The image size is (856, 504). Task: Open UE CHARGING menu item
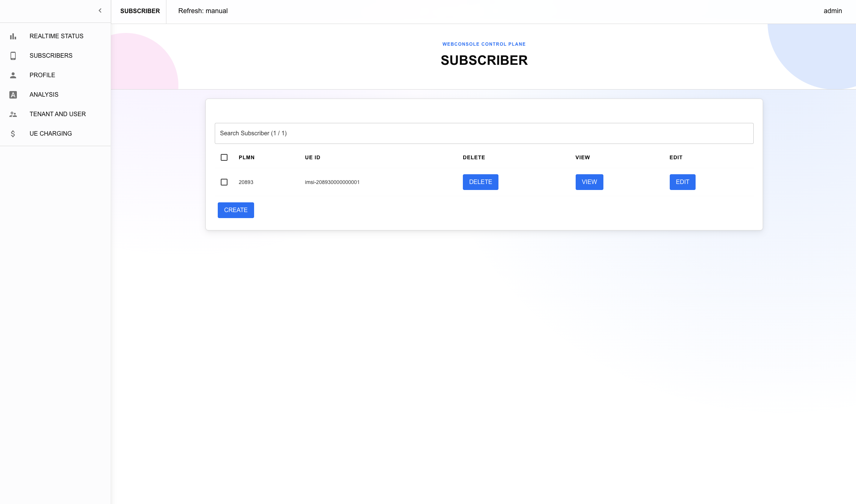tap(55, 133)
